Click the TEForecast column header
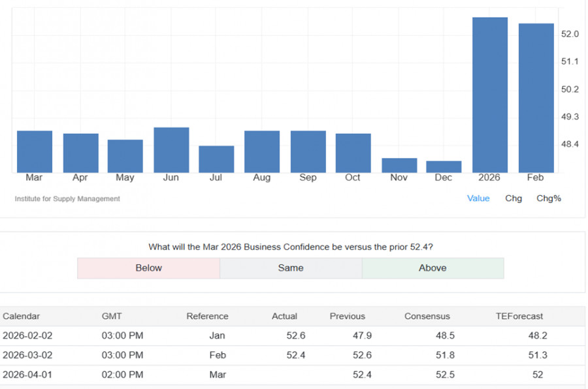Screen dimensions: 588x389 [519, 316]
